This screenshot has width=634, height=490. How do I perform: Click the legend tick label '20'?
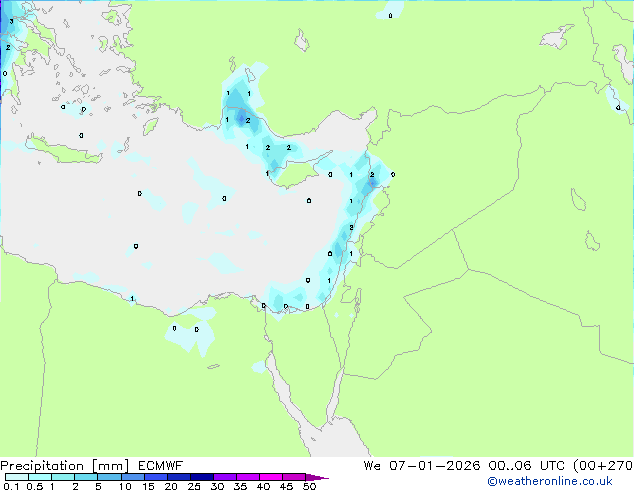point(171,486)
